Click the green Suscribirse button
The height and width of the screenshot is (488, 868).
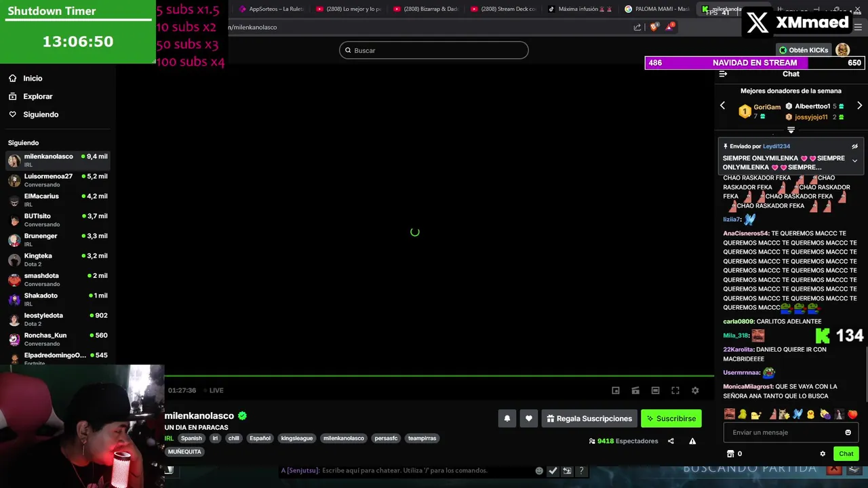tap(671, 418)
